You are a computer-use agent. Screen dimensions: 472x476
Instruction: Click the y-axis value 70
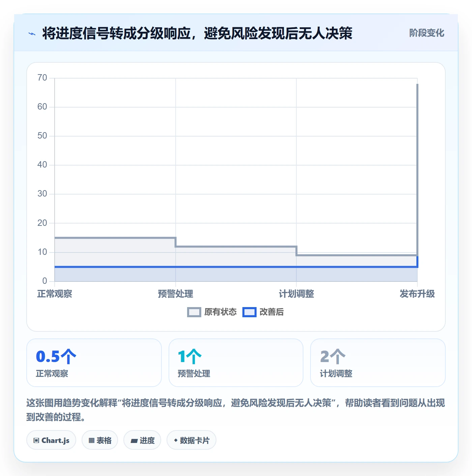[x=42, y=78]
